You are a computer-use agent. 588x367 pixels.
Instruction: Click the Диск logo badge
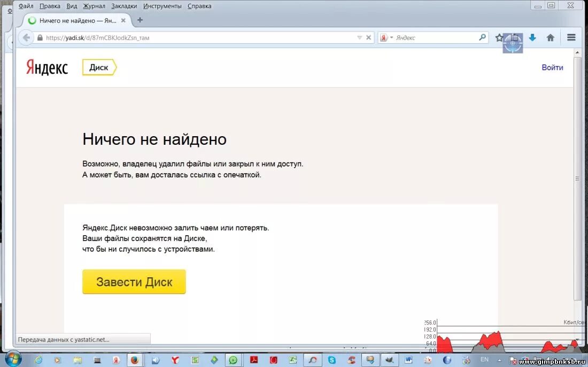[x=99, y=67]
